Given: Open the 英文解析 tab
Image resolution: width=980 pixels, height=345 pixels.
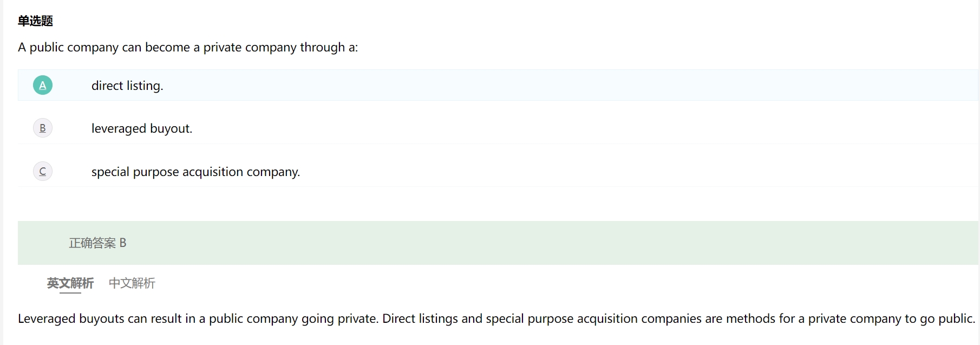Looking at the screenshot, I should 70,283.
